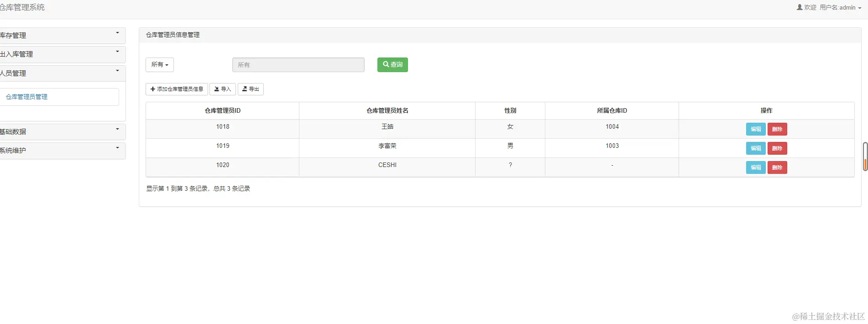Delete the CESHI record
This screenshot has height=324, width=868.
(777, 167)
